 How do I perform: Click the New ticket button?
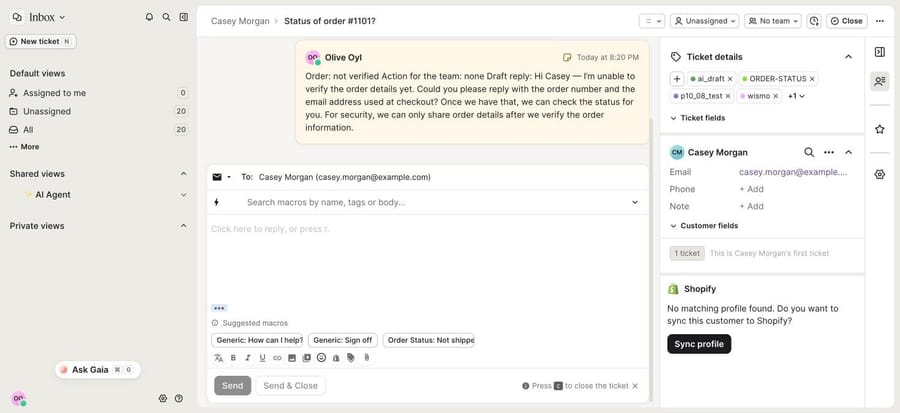click(41, 41)
